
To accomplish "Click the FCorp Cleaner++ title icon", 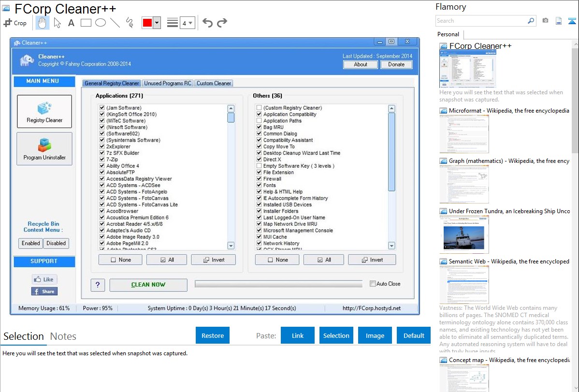I will tap(6, 9).
